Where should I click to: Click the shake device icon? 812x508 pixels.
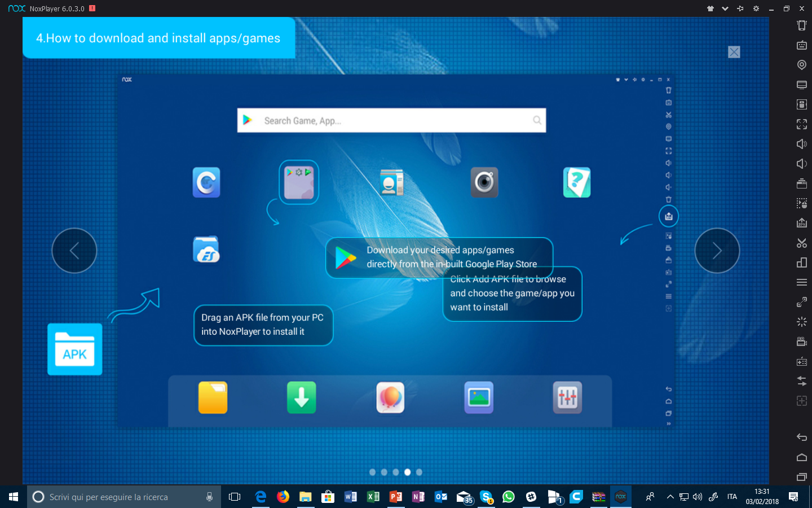pos(801,25)
